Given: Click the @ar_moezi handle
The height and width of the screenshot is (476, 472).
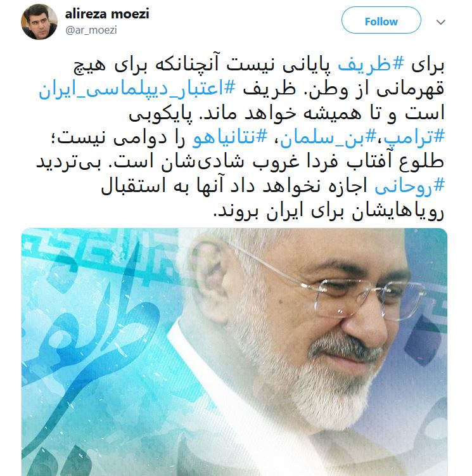Looking at the screenshot, I should pos(91,30).
